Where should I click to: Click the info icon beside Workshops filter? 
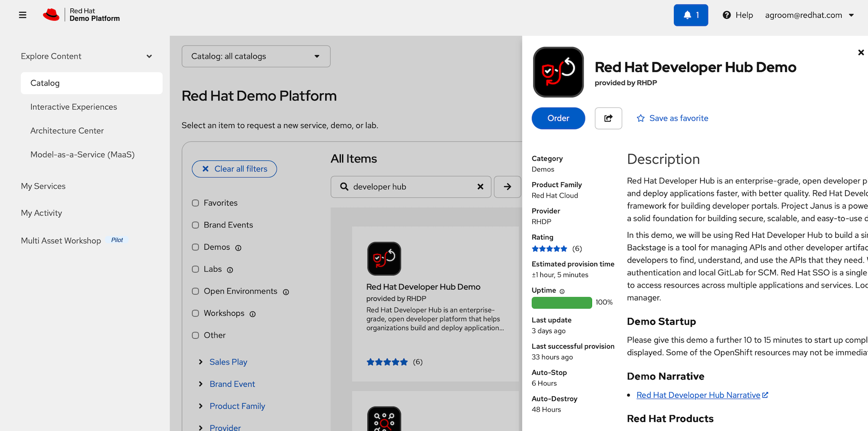coord(253,314)
